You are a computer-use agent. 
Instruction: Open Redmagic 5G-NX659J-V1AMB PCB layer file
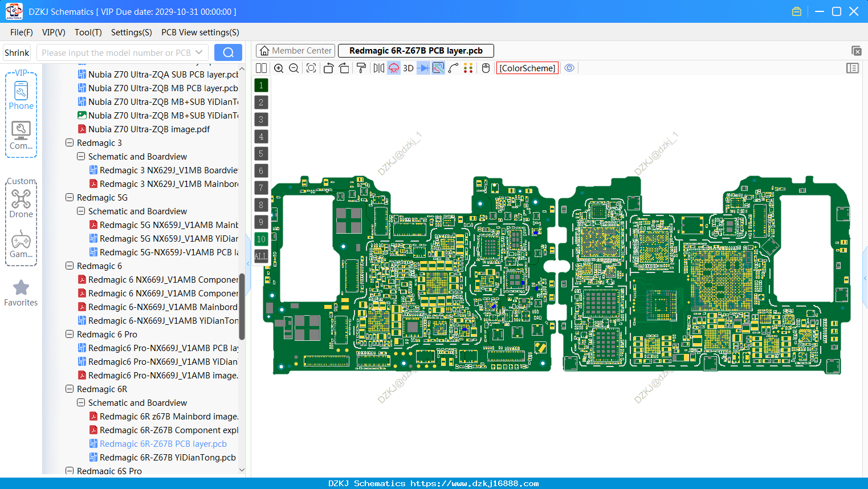(x=164, y=252)
